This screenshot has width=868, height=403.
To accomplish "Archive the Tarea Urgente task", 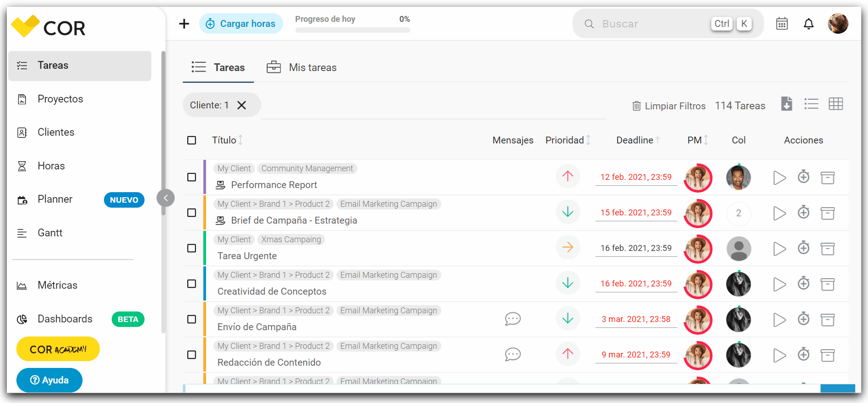I will (827, 249).
